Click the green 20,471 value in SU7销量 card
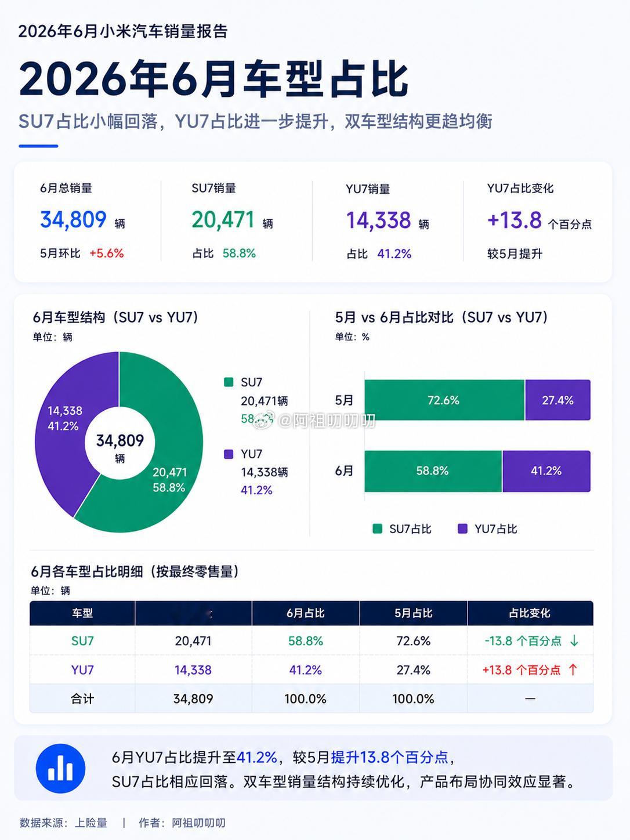Screen dimensions: 630x840 pyautogui.click(x=223, y=220)
